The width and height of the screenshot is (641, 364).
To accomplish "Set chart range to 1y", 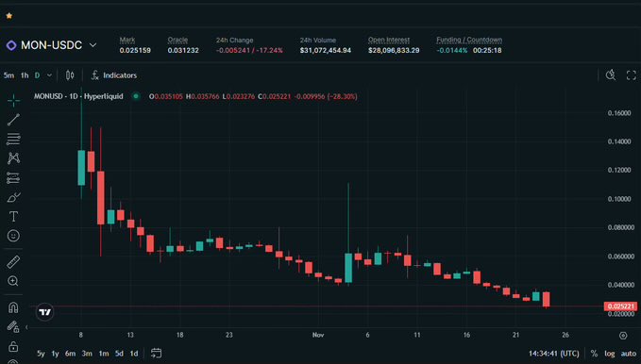I will pyautogui.click(x=55, y=354).
